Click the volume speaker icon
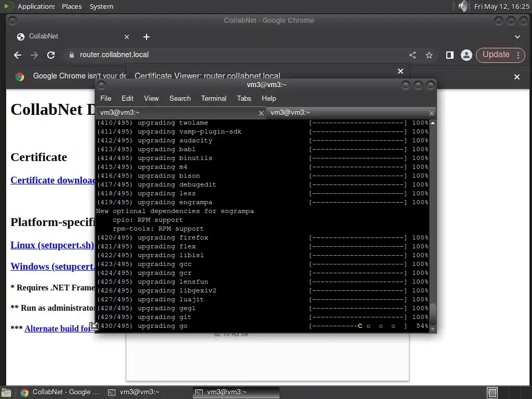This screenshot has width=532, height=399. (x=463, y=6)
